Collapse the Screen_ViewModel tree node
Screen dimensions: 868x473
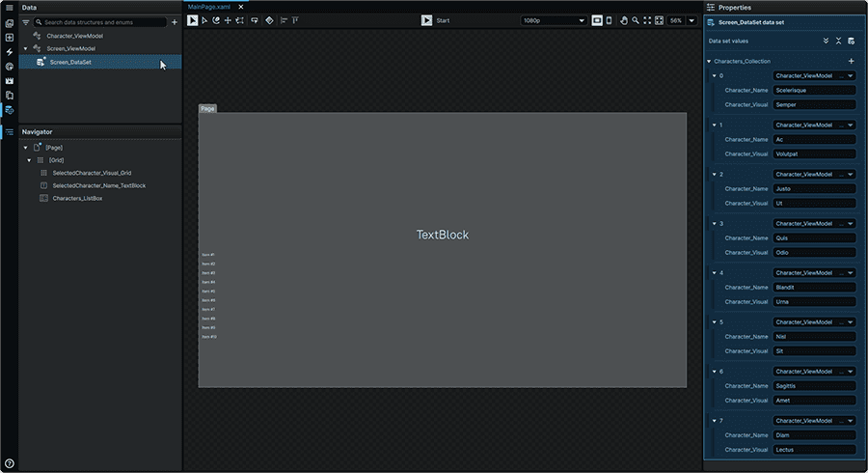point(25,48)
